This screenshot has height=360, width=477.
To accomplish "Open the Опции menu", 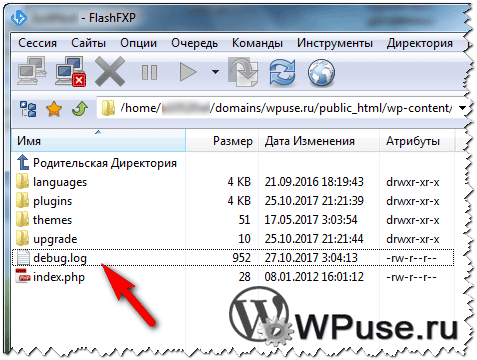I will [138, 43].
